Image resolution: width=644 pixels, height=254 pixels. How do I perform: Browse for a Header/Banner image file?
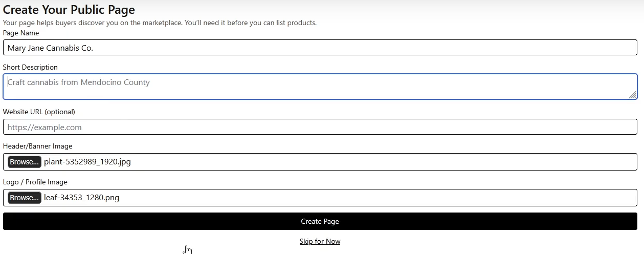[x=25, y=162]
